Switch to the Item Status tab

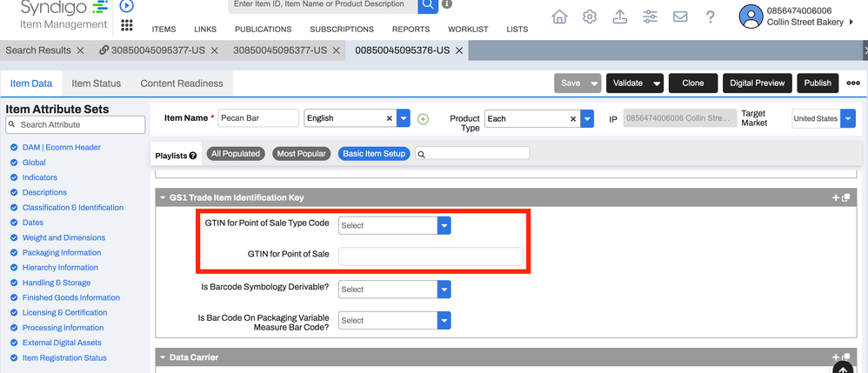pyautogui.click(x=96, y=83)
